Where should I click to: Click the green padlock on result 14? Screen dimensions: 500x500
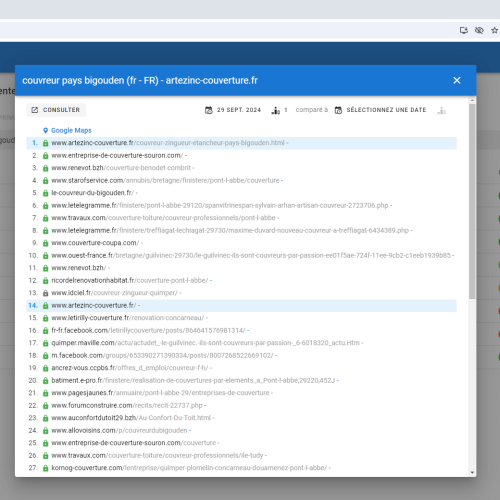pyautogui.click(x=46, y=306)
